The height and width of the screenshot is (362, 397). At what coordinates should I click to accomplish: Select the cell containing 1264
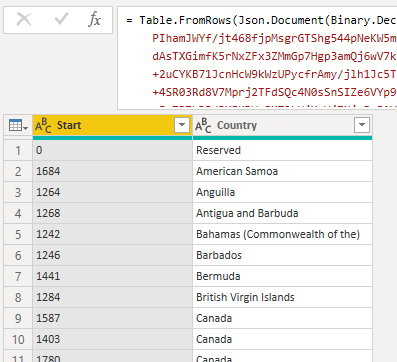tap(113, 192)
